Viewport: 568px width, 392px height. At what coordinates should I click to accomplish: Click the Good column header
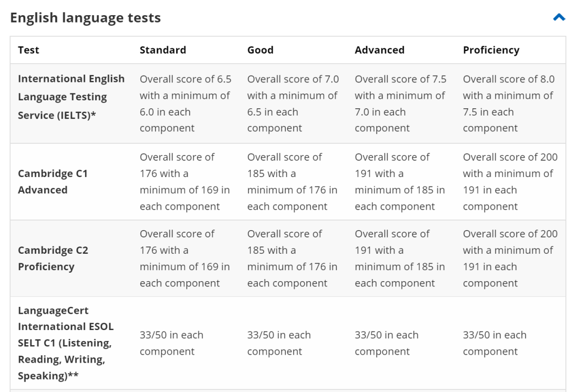tap(260, 50)
